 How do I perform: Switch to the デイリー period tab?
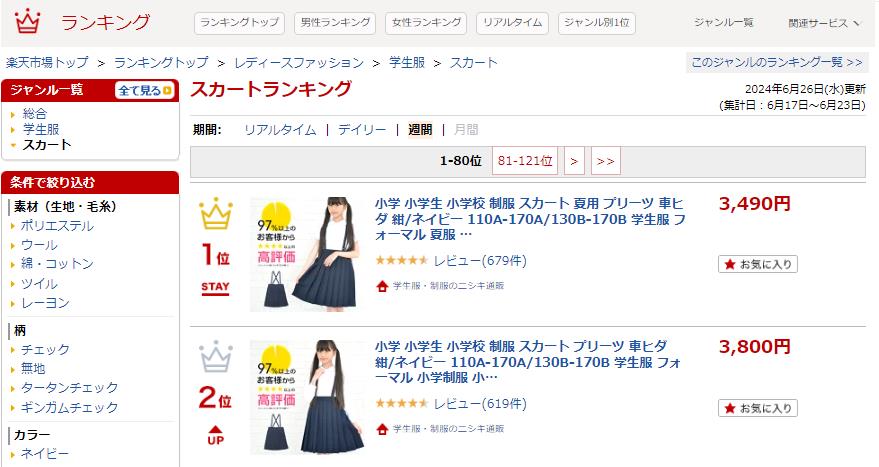362,130
